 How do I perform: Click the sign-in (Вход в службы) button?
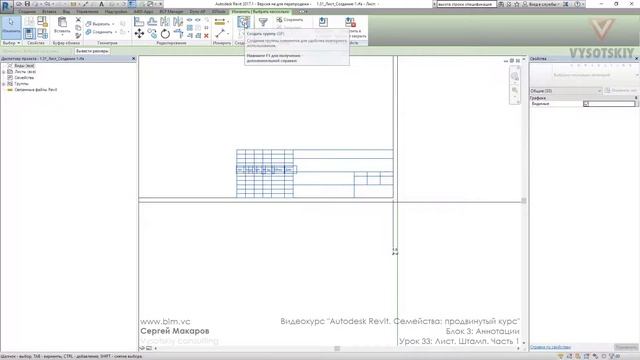click(x=542, y=4)
